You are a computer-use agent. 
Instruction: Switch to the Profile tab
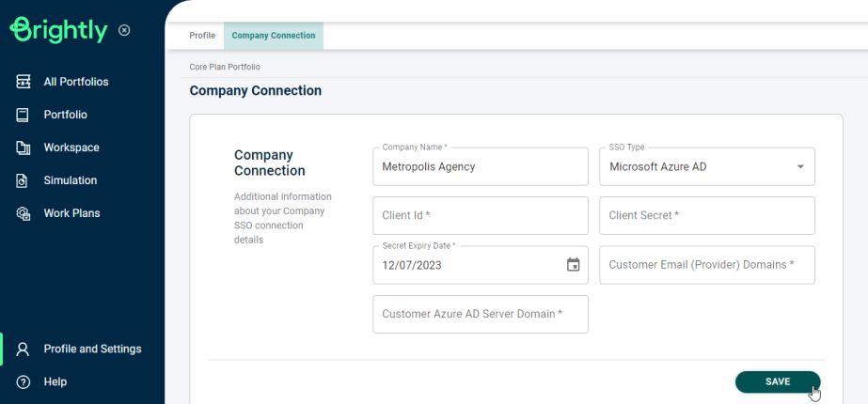pyautogui.click(x=202, y=36)
